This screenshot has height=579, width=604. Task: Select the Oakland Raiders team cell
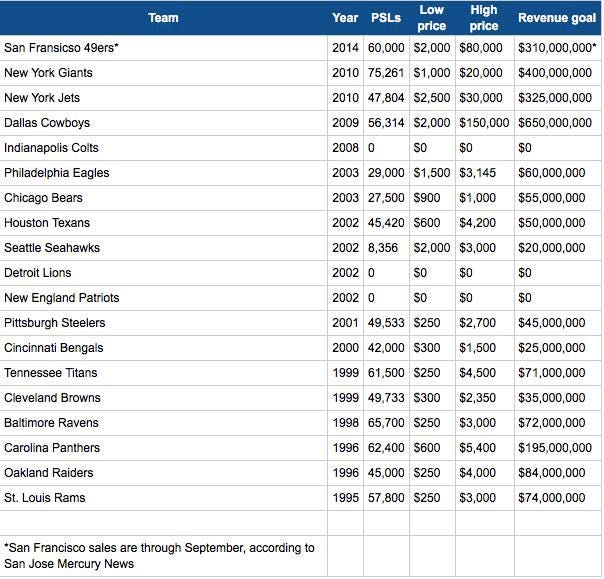click(x=163, y=473)
